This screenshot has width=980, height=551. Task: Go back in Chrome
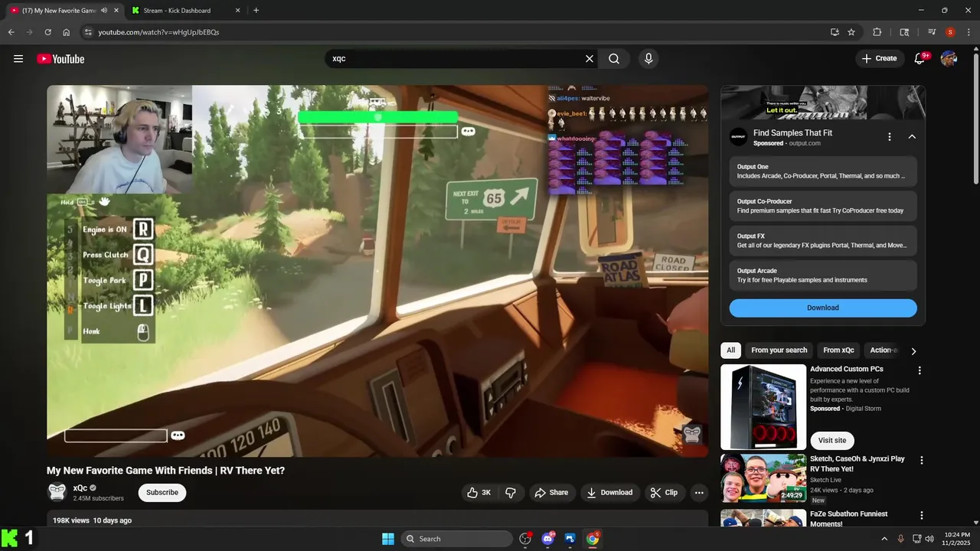(x=11, y=32)
